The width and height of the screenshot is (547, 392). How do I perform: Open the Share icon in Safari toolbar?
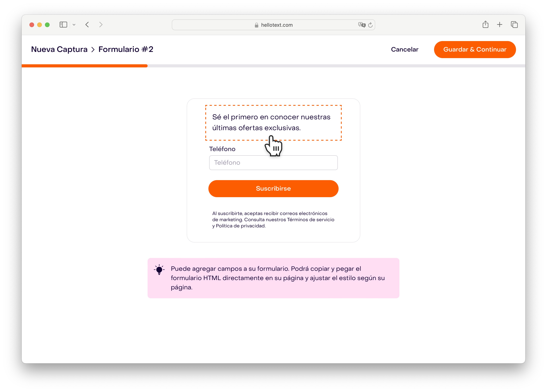[485, 24]
